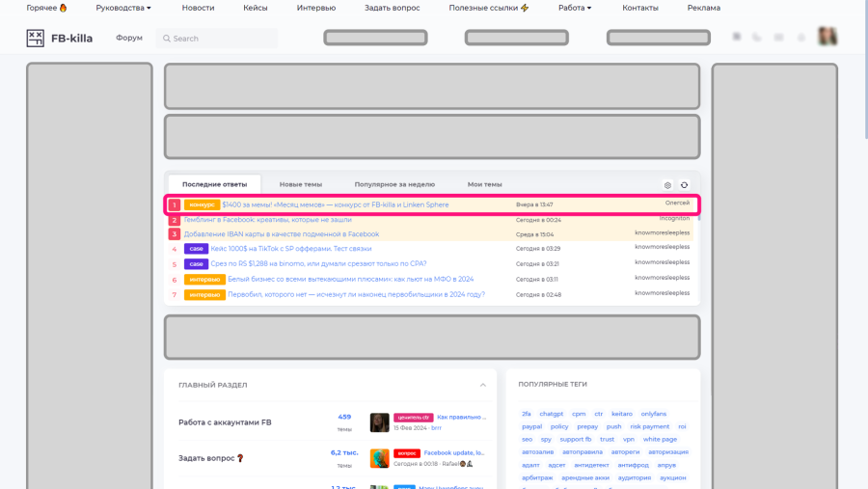Click интервью label on Первобил thread
This screenshot has height=489, width=868.
pos(204,294)
